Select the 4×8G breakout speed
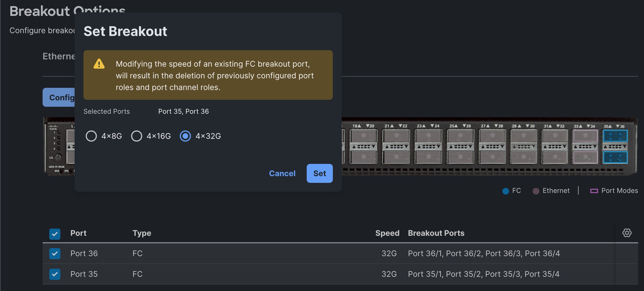Image resolution: width=644 pixels, height=291 pixels. coord(91,136)
